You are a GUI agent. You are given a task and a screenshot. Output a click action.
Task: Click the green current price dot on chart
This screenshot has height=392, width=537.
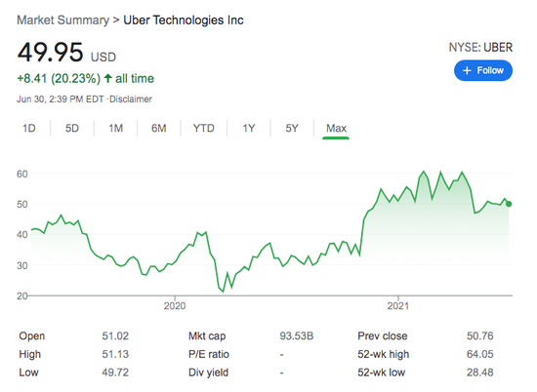pyautogui.click(x=509, y=204)
